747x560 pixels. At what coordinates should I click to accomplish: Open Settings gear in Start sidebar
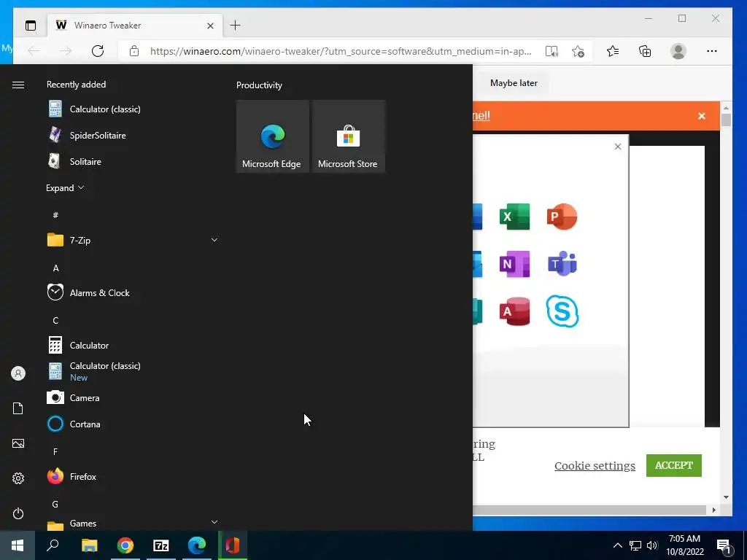18,478
